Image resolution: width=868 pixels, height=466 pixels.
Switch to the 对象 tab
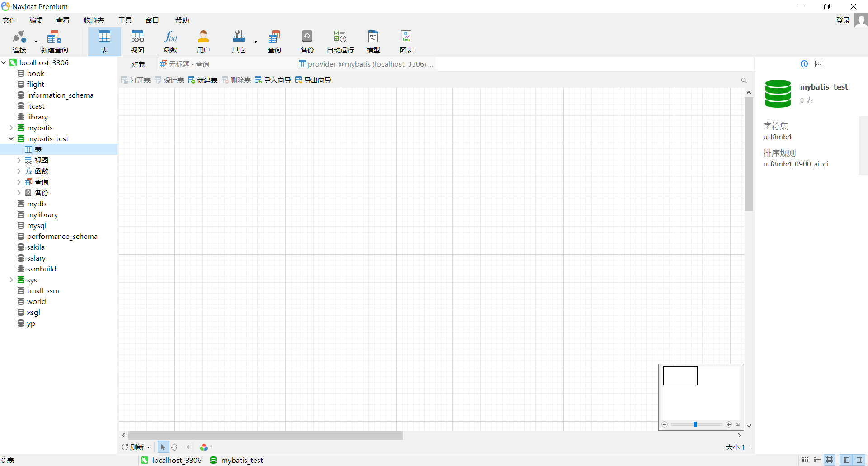138,64
